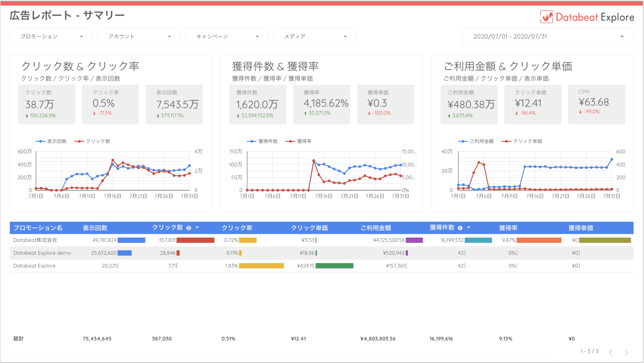Toggle 表示回数 legend in first chart
Image resolution: width=644 pixels, height=363 pixels.
[x=51, y=141]
